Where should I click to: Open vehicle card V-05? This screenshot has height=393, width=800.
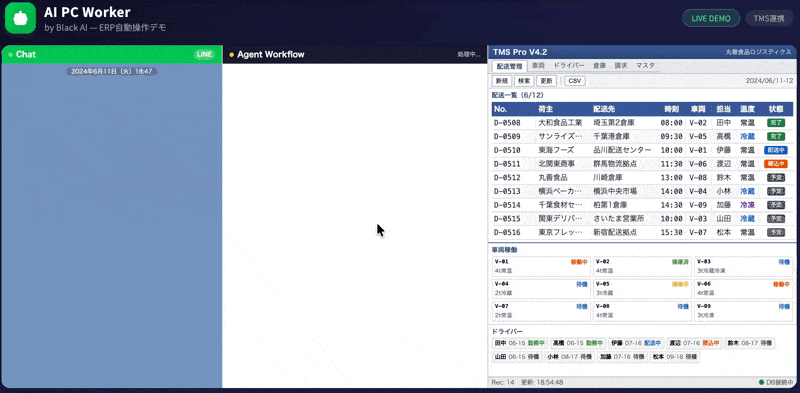pos(642,289)
